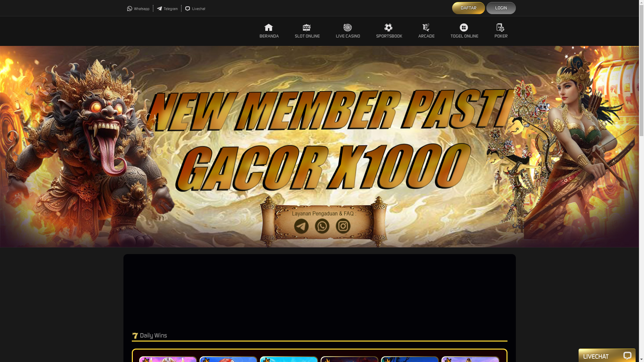Click the Arcade menu icon
644x362 pixels.
click(x=426, y=27)
